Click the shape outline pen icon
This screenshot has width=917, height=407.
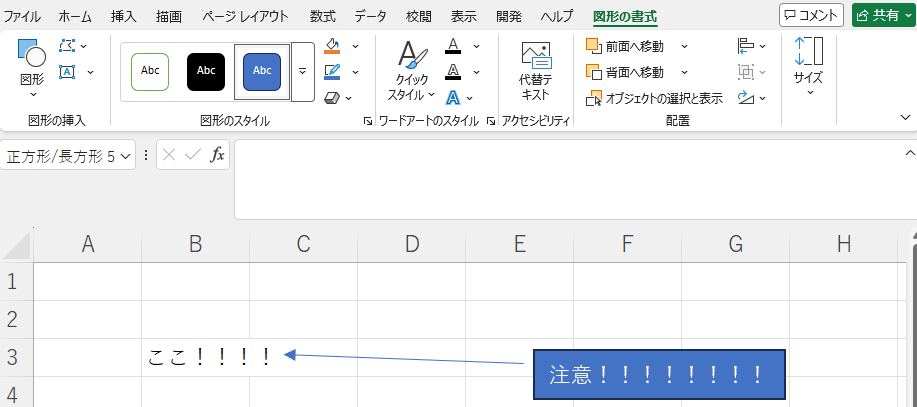[x=332, y=72]
